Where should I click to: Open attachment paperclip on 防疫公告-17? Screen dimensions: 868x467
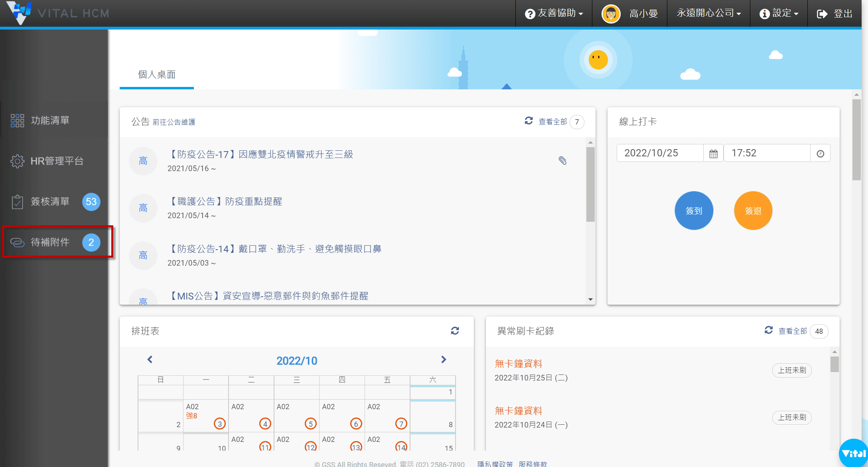pos(562,161)
